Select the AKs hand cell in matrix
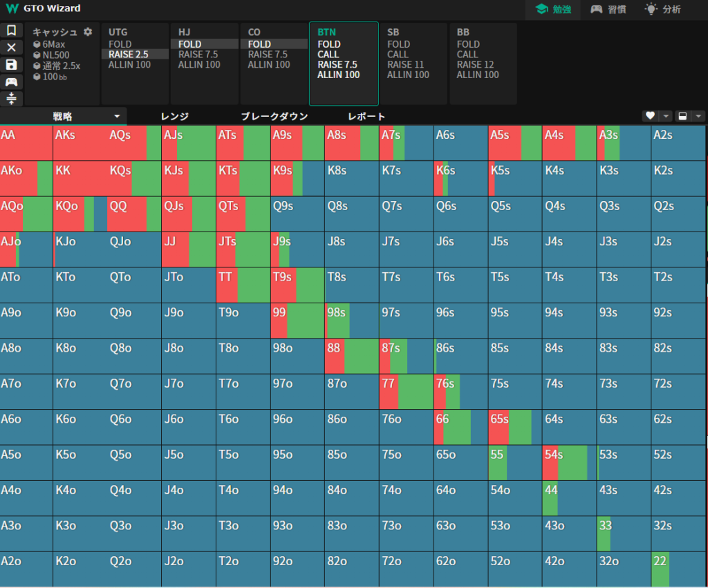This screenshot has width=708, height=588. pos(80,143)
